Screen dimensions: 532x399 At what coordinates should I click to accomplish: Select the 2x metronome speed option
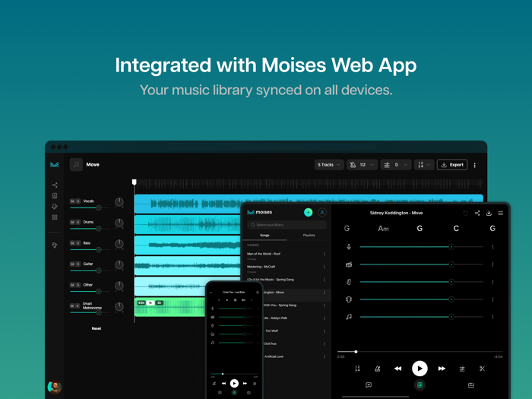pyautogui.click(x=160, y=302)
